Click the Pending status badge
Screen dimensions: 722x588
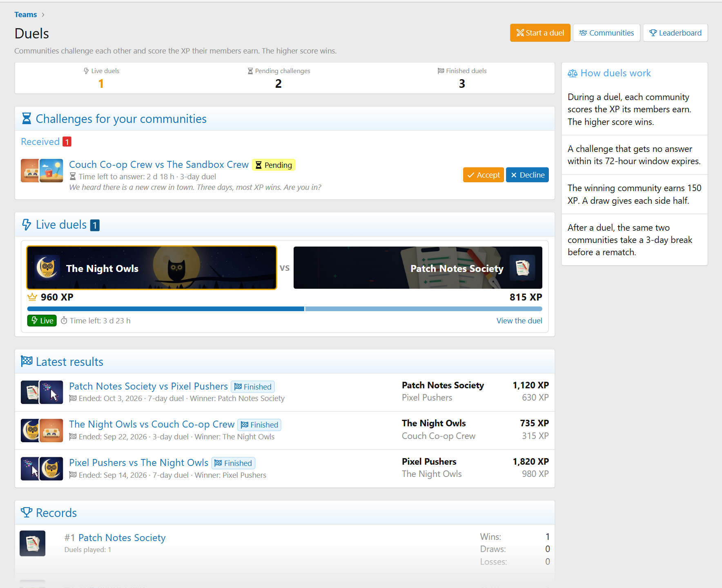274,165
